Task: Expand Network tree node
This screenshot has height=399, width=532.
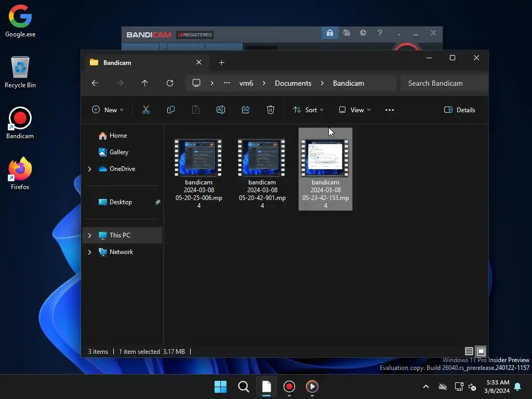Action: point(89,252)
